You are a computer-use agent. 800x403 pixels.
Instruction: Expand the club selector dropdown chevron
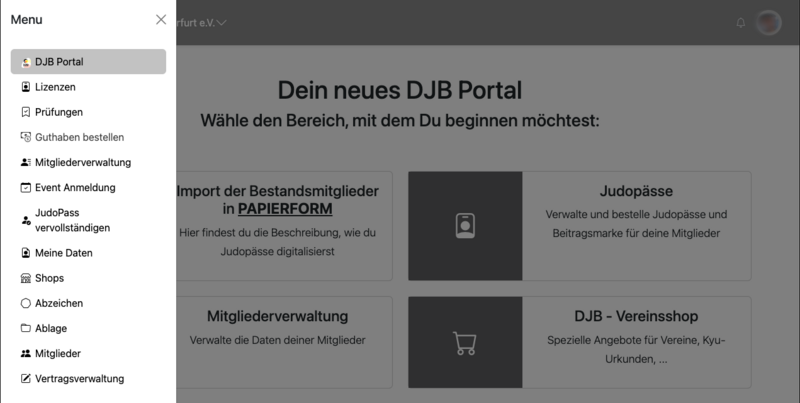221,22
